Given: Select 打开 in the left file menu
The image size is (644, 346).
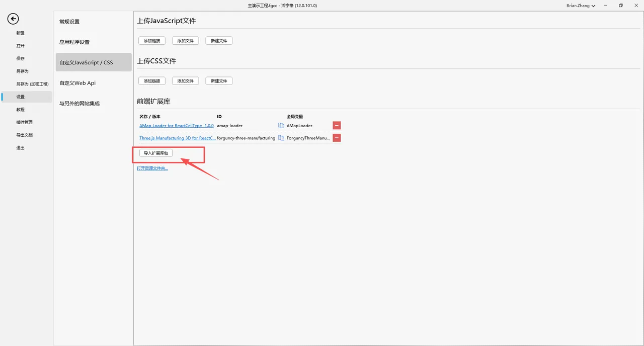Looking at the screenshot, I should click(20, 46).
